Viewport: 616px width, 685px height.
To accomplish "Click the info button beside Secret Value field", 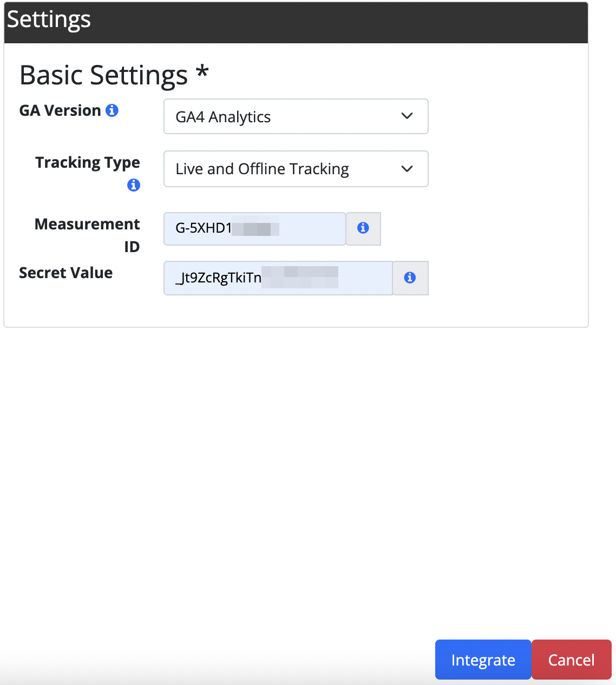I will pyautogui.click(x=410, y=278).
